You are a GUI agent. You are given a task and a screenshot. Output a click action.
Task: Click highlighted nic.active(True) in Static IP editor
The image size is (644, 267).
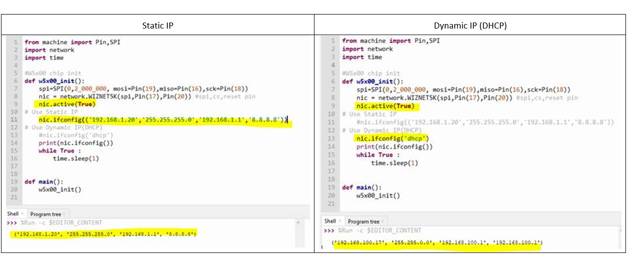[67, 104]
